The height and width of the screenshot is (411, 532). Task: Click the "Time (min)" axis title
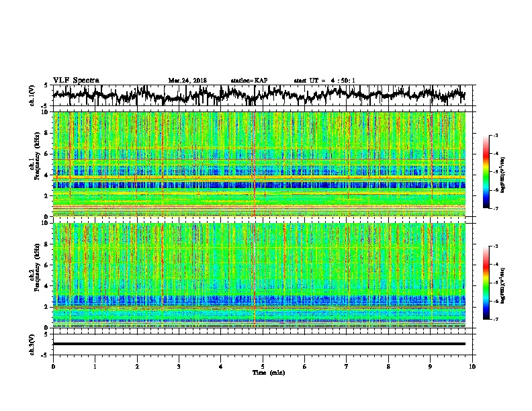pyautogui.click(x=269, y=373)
